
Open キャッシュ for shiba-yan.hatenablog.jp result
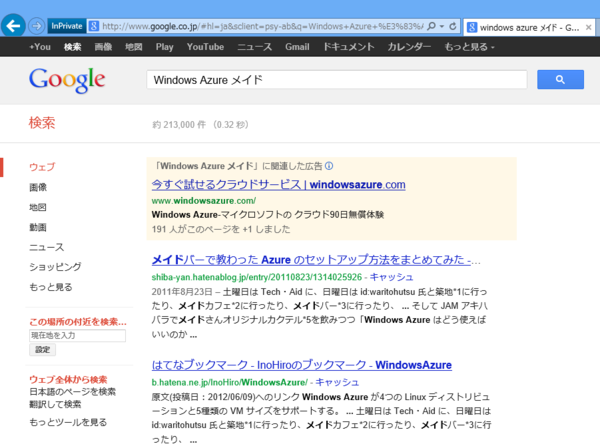[x=391, y=277]
